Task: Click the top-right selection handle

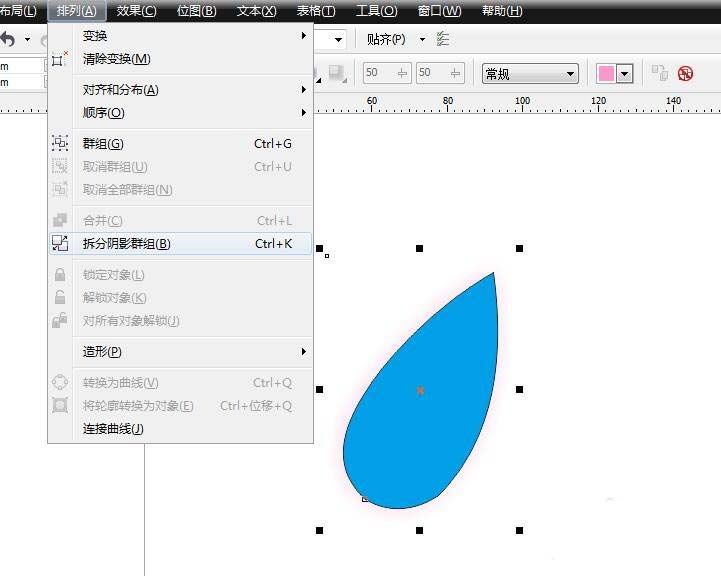Action: click(x=520, y=249)
